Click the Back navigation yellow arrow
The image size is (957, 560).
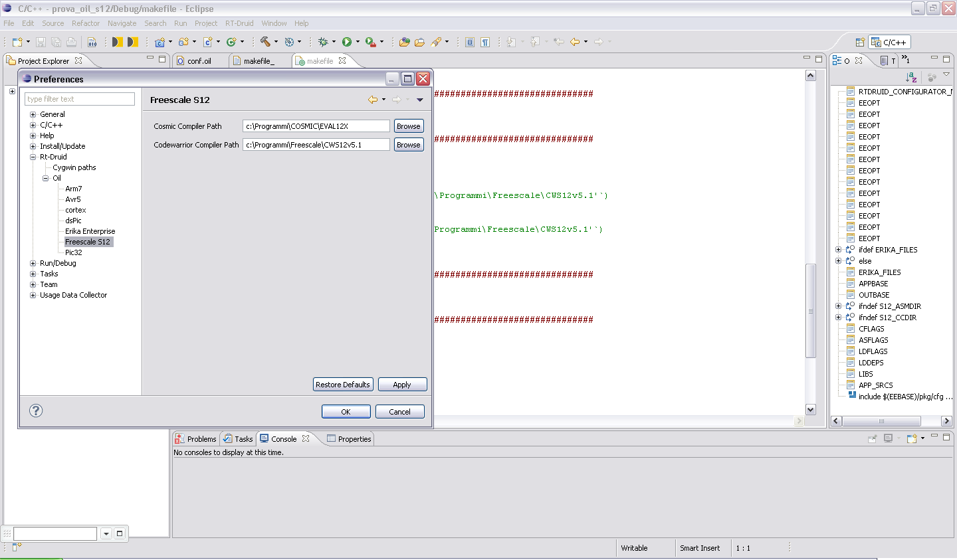click(575, 41)
